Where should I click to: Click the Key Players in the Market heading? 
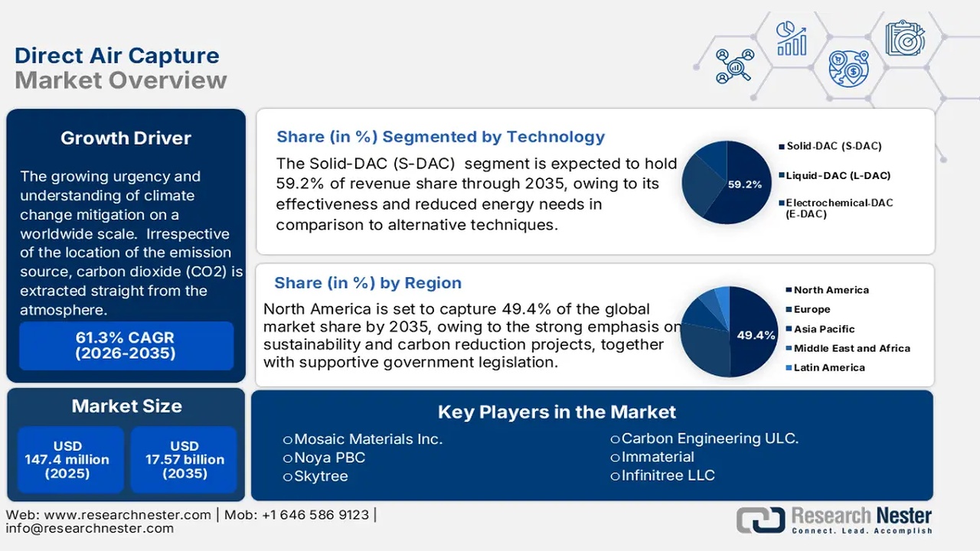click(x=557, y=412)
